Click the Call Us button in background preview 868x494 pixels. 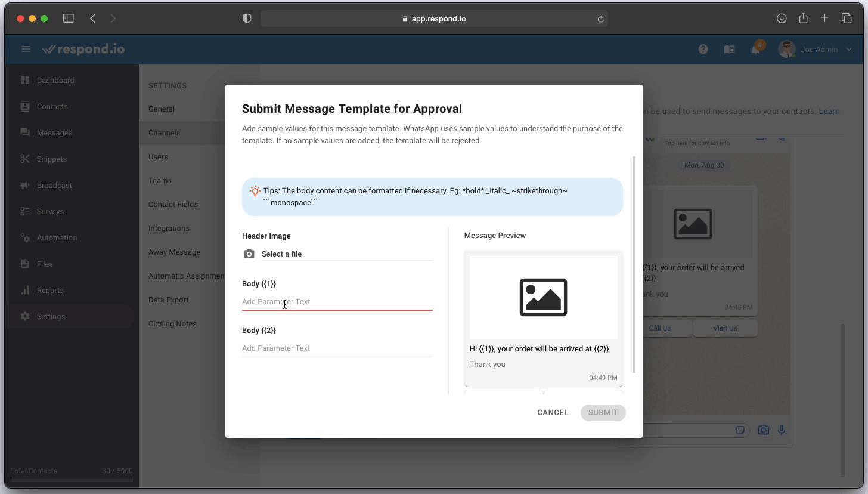point(660,328)
